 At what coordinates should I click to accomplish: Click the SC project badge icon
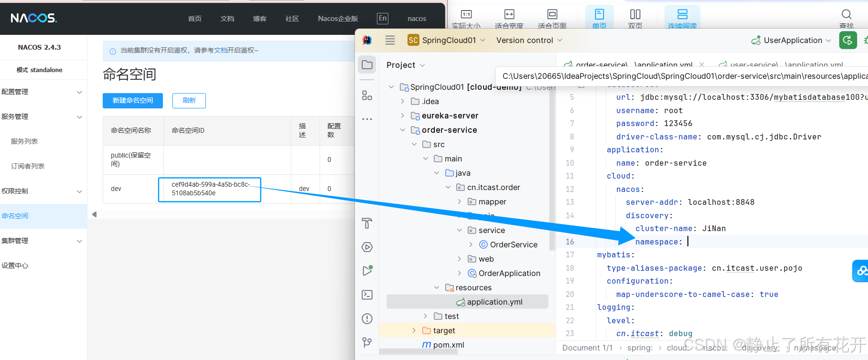[x=413, y=40]
